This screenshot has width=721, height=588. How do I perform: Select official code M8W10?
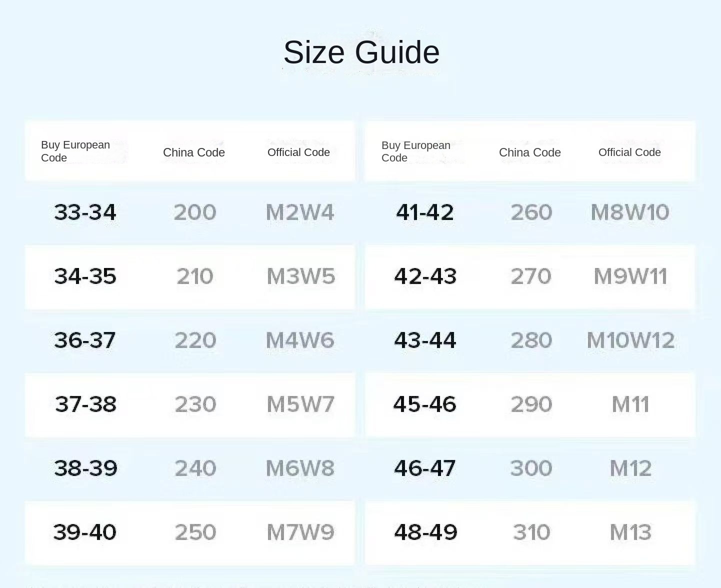point(630,212)
